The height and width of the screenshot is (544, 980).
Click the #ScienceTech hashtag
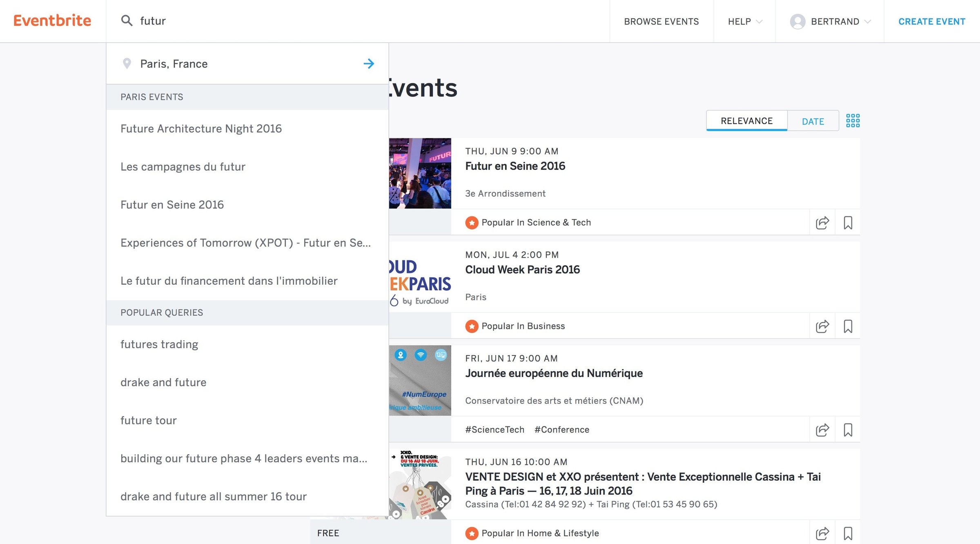[x=494, y=430]
